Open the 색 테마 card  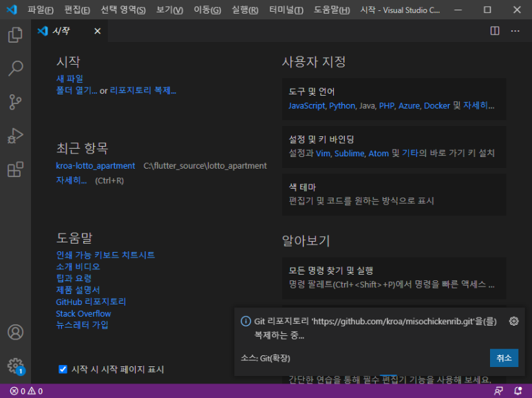click(x=394, y=195)
